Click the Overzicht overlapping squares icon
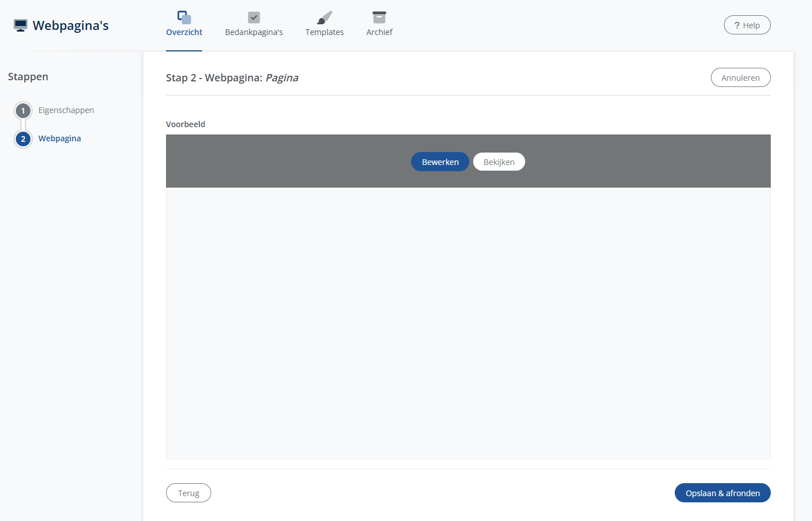Viewport: 812px width, 521px height. [x=184, y=18]
